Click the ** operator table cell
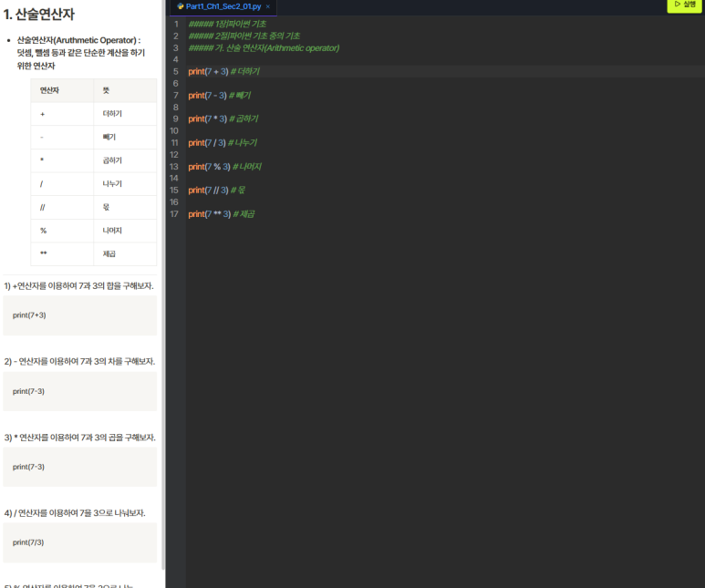This screenshot has height=588, width=705. click(62, 254)
